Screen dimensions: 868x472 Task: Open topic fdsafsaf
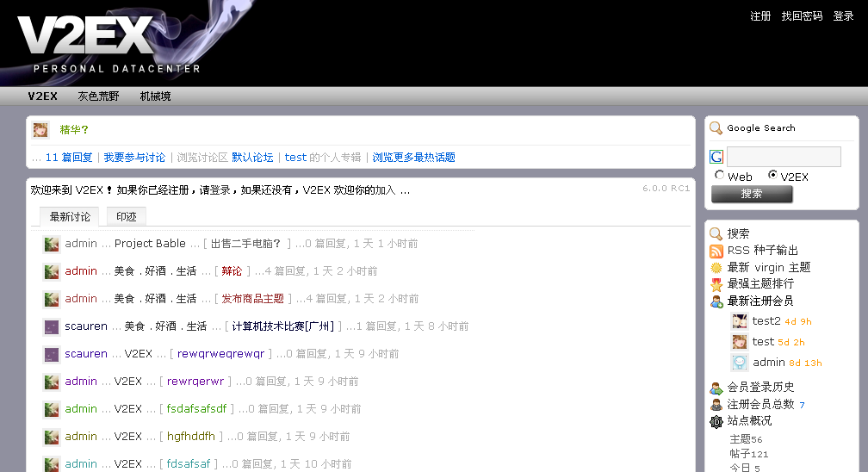(x=189, y=463)
